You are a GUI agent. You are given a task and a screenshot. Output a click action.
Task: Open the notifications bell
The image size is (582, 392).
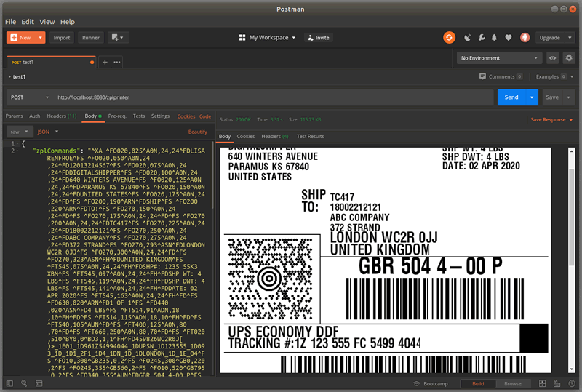tap(494, 37)
